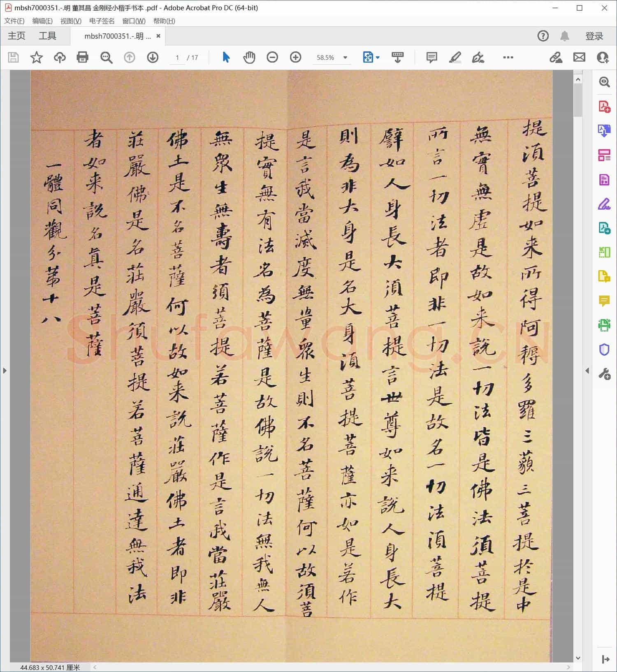Viewport: 617px width, 672px height.
Task: Open the 编辑(E) menu
Action: [x=42, y=21]
